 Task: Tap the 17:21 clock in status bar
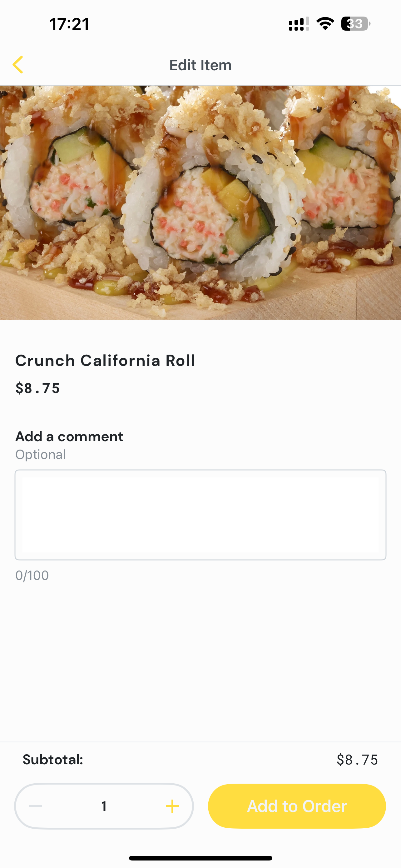(69, 24)
